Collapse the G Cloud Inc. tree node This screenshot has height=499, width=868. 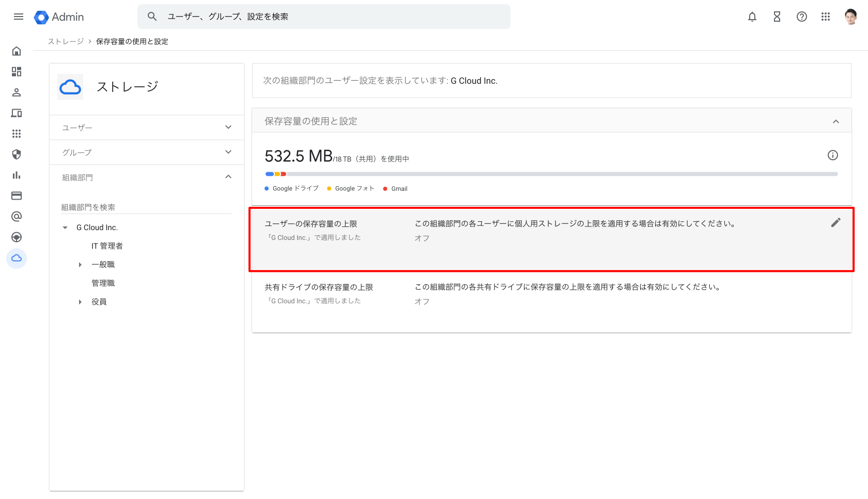pyautogui.click(x=65, y=228)
